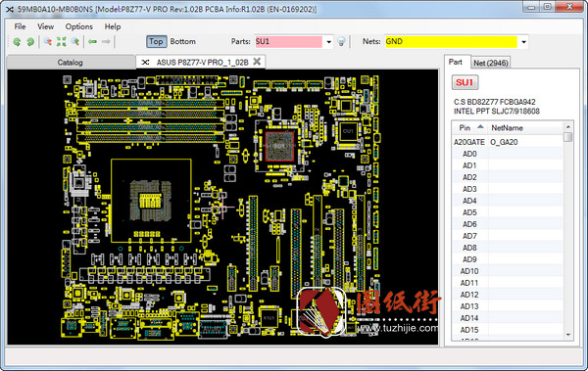The height and width of the screenshot is (371, 588).
Task: Open the View menu
Action: pos(45,26)
